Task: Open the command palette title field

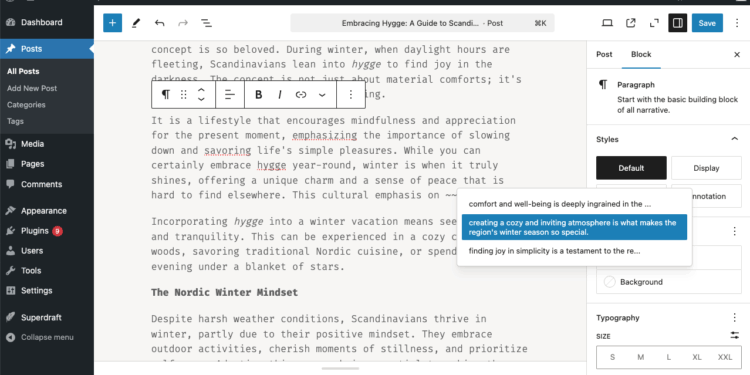Action: [422, 23]
